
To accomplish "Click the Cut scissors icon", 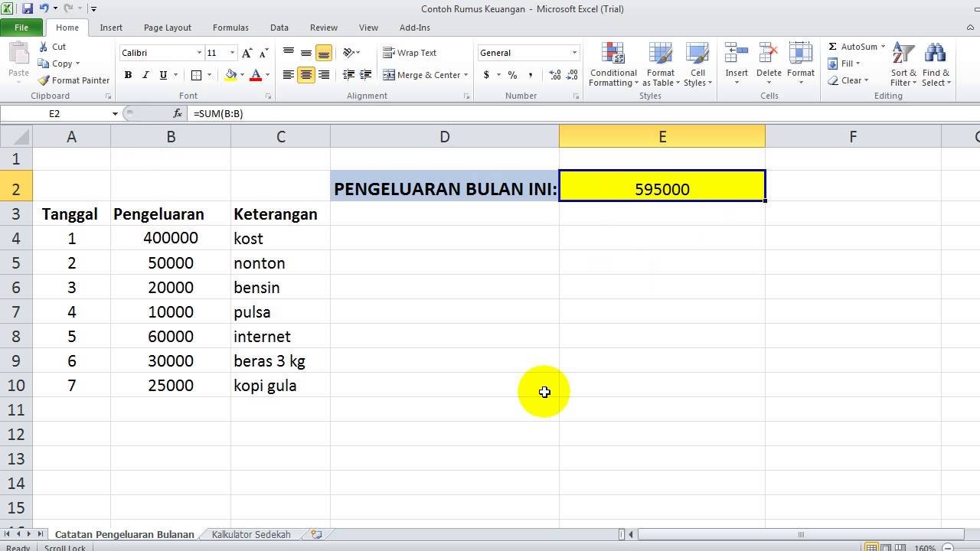I will [44, 47].
